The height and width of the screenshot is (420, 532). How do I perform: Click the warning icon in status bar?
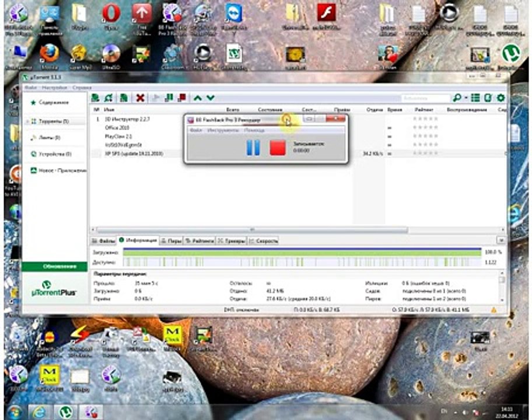(x=494, y=310)
